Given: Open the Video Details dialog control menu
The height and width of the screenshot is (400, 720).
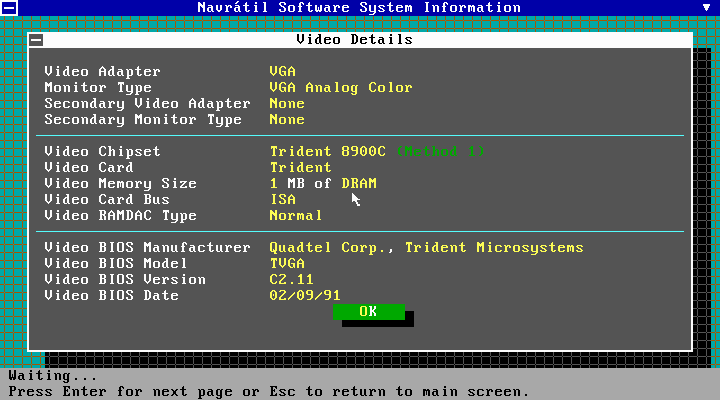Looking at the screenshot, I should [x=36, y=40].
